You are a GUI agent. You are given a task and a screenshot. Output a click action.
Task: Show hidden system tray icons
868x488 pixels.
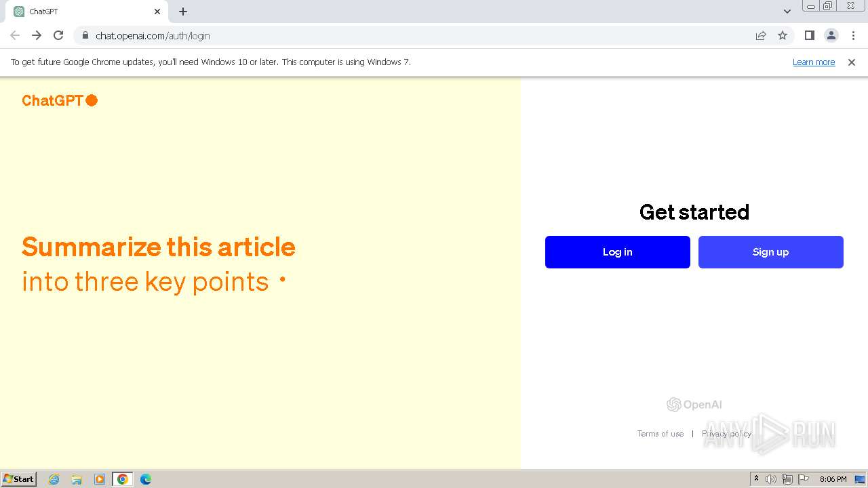coord(756,479)
